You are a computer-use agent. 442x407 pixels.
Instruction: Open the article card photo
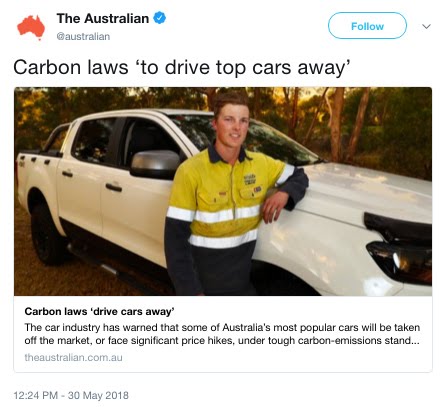click(x=223, y=191)
